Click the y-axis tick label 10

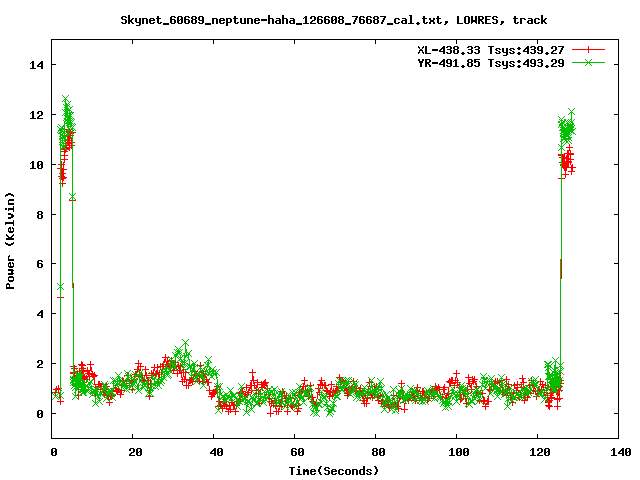tap(36, 164)
